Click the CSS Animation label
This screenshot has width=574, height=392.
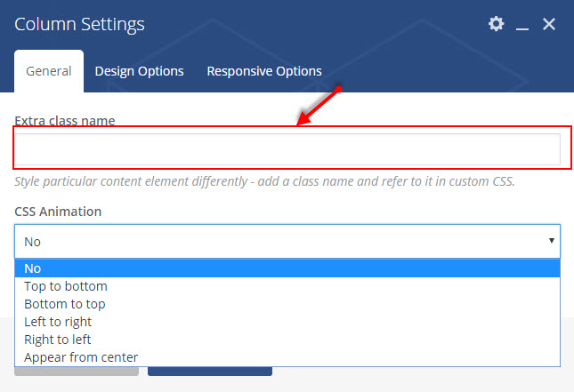(x=58, y=212)
